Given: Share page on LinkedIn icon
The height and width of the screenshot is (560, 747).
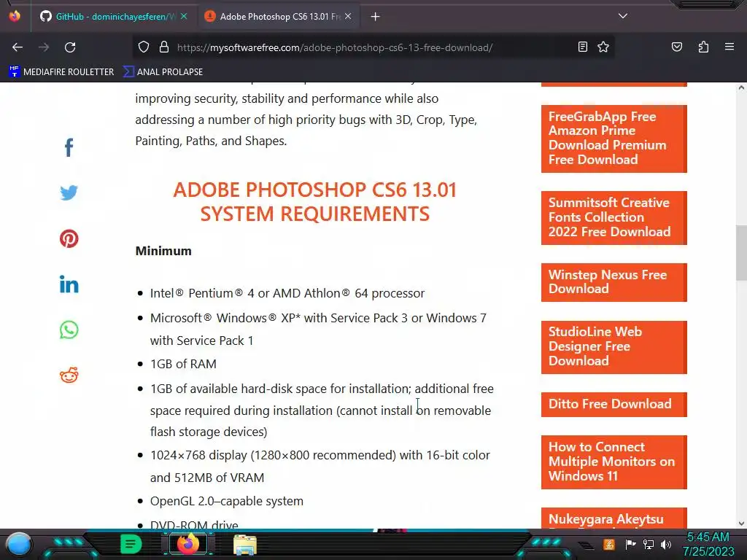Looking at the screenshot, I should coord(69,284).
